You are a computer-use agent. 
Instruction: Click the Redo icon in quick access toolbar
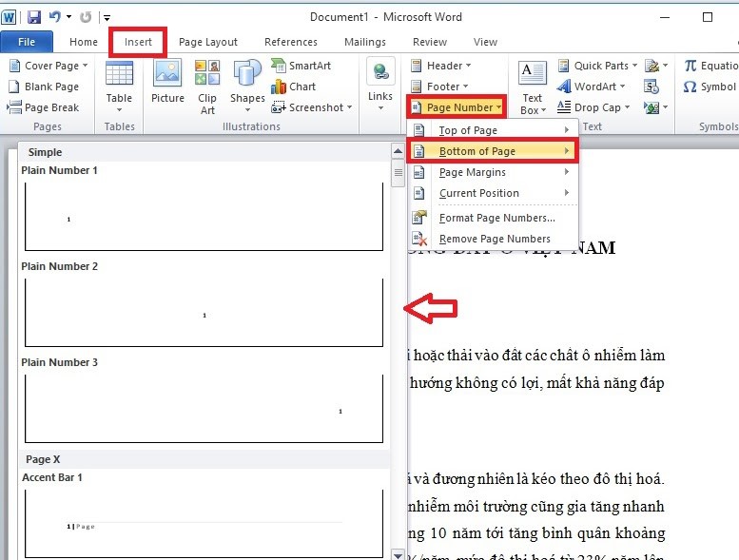(86, 17)
